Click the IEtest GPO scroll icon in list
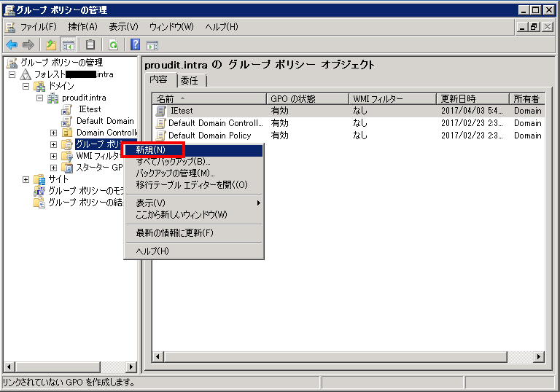The image size is (560, 392). click(161, 111)
